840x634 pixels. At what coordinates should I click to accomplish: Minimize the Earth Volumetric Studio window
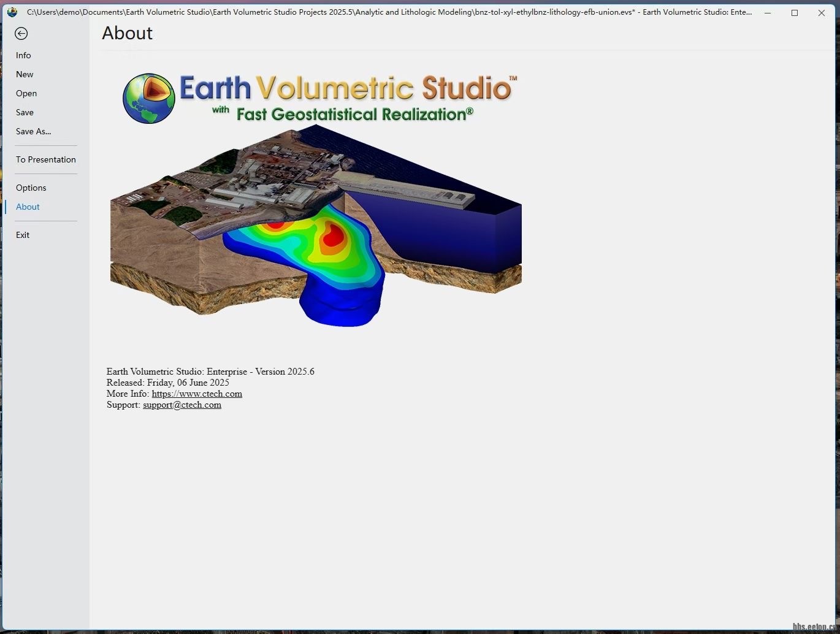click(768, 12)
